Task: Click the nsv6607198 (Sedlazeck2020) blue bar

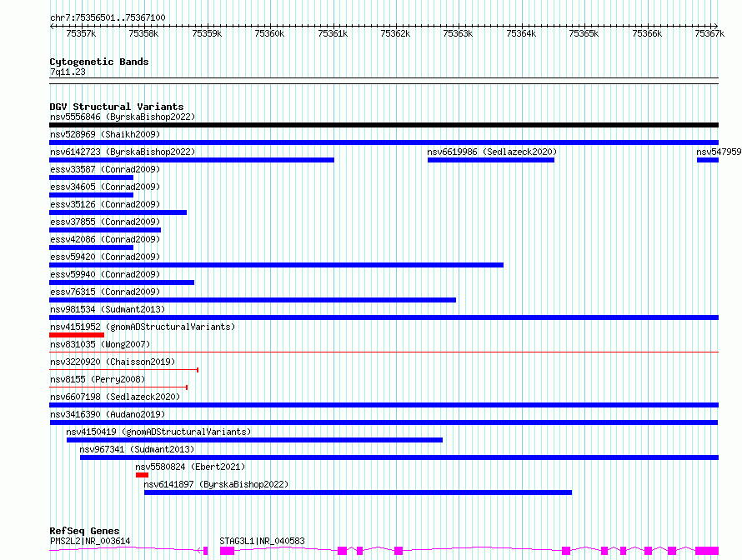Action: tap(384, 405)
